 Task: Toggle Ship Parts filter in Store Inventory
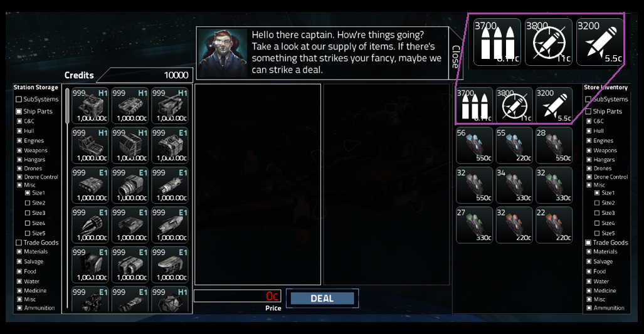588,111
